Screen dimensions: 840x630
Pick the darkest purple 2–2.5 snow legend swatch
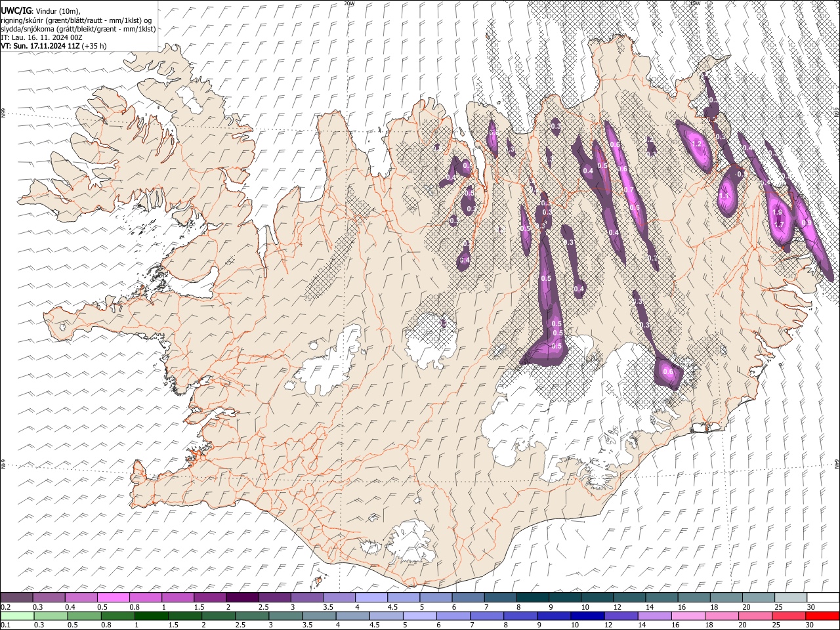(x=242, y=598)
